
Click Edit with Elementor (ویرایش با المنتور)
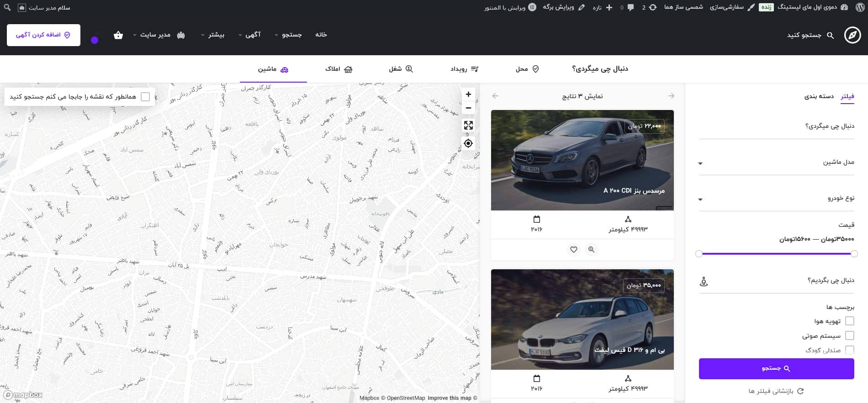click(510, 7)
